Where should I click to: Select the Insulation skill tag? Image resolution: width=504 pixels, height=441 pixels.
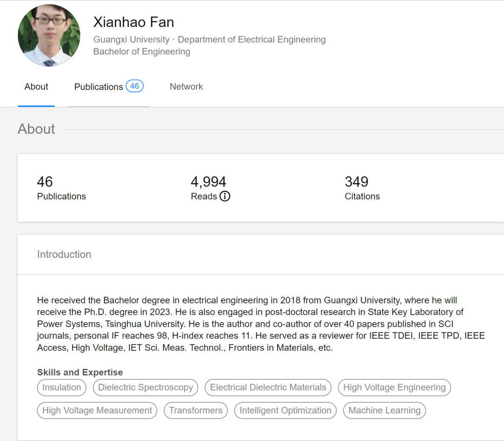pos(62,387)
